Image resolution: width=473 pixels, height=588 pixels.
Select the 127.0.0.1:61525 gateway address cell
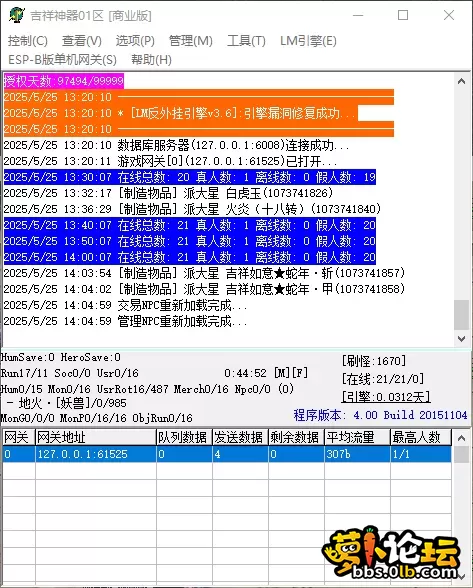click(x=96, y=454)
